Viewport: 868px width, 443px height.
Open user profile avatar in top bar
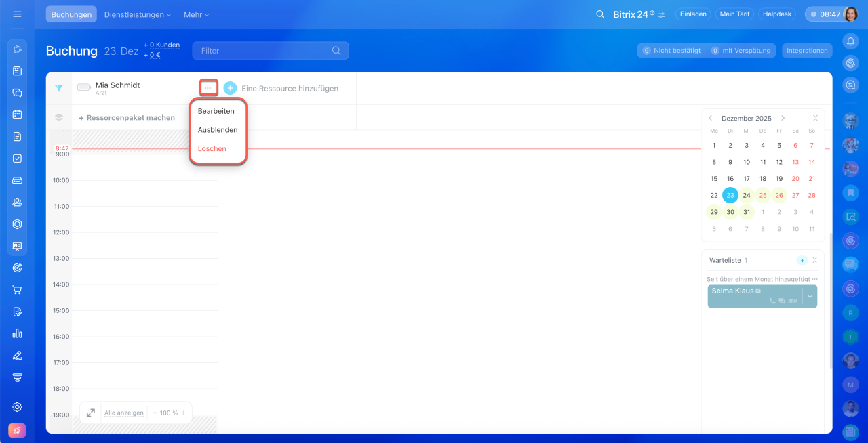pyautogui.click(x=851, y=14)
